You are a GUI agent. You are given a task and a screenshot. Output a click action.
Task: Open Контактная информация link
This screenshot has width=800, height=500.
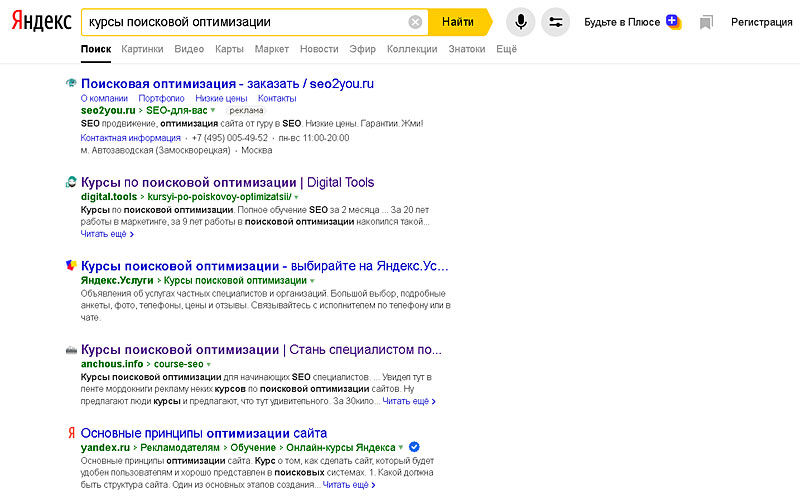point(131,138)
